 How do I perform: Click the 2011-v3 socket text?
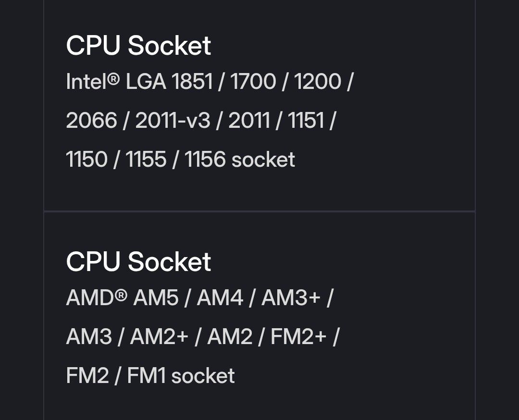coord(173,120)
